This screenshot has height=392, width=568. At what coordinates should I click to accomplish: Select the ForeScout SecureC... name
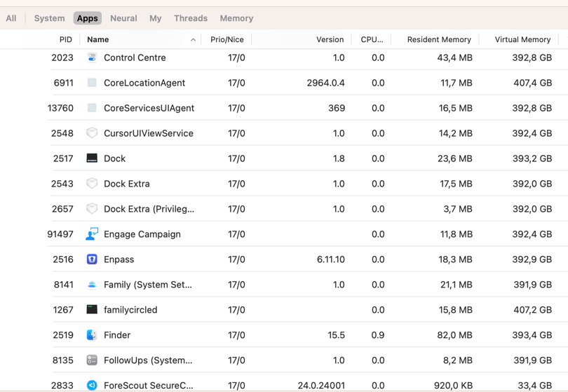pyautogui.click(x=149, y=385)
